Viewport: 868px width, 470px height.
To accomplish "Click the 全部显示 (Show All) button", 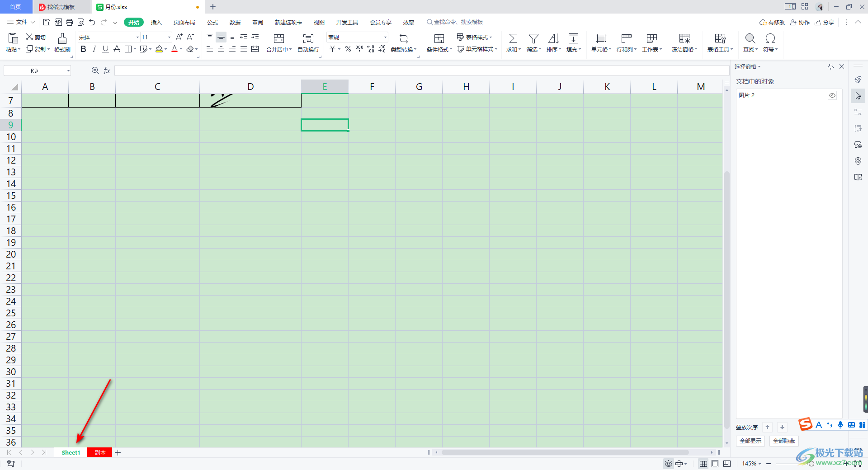I will pyautogui.click(x=750, y=441).
